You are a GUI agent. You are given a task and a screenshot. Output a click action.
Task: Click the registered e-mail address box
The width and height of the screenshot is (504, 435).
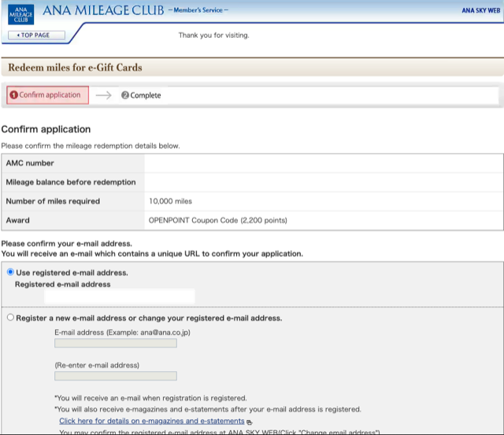point(120,296)
